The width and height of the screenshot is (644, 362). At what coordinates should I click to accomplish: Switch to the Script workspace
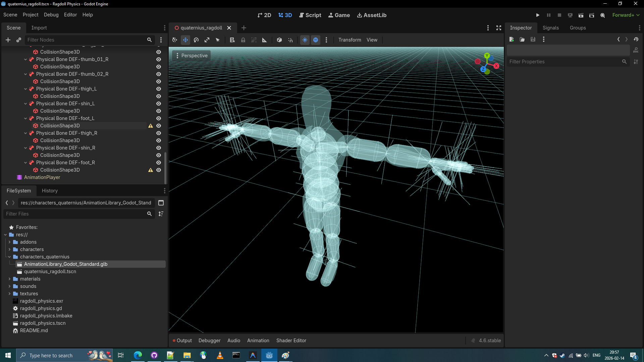click(x=310, y=15)
